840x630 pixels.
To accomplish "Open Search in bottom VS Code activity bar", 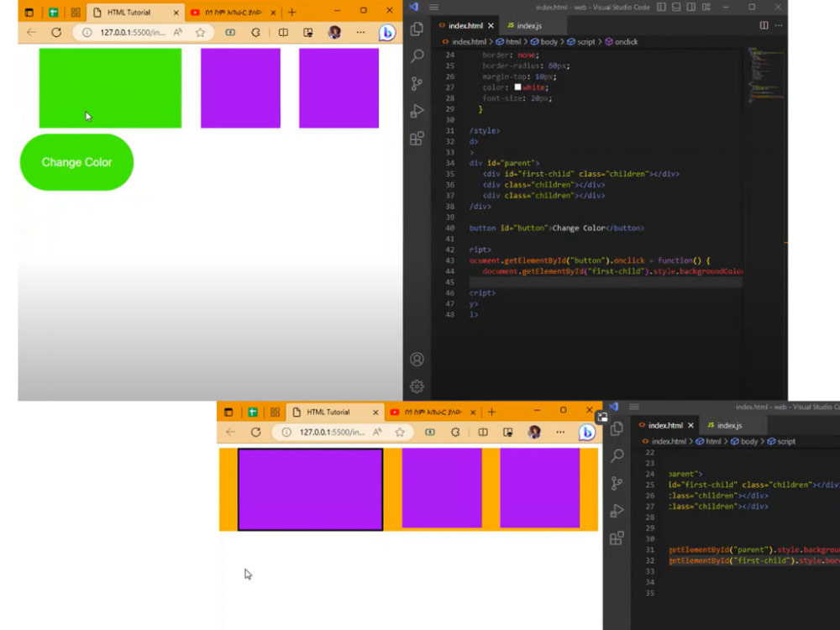I will pos(617,456).
